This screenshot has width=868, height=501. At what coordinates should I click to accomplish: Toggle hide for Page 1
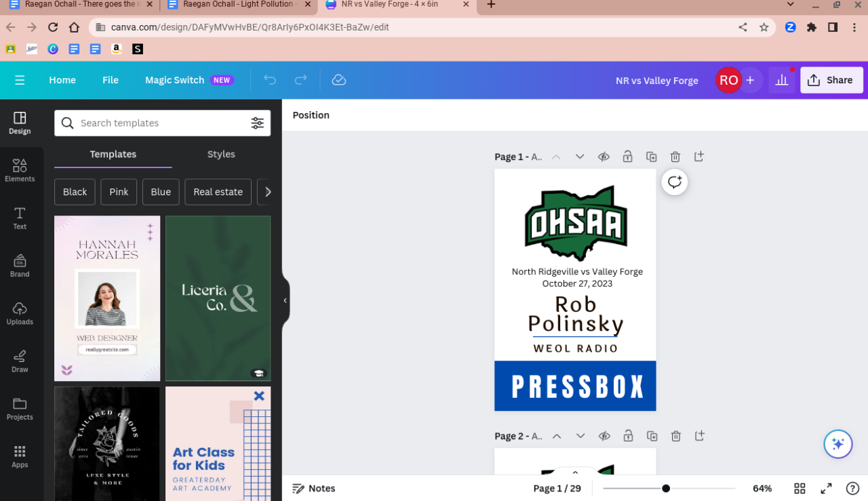(604, 157)
